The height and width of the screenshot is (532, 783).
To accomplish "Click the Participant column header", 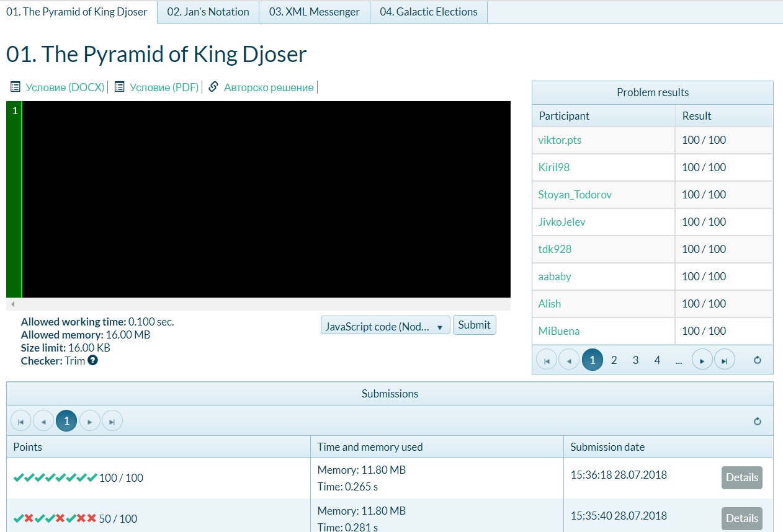I will 603,115.
